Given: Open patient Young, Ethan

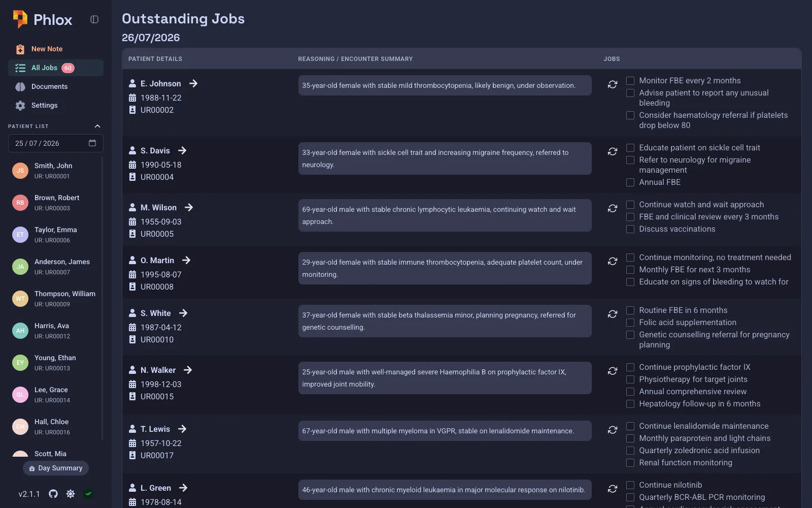Looking at the screenshot, I should [56, 363].
